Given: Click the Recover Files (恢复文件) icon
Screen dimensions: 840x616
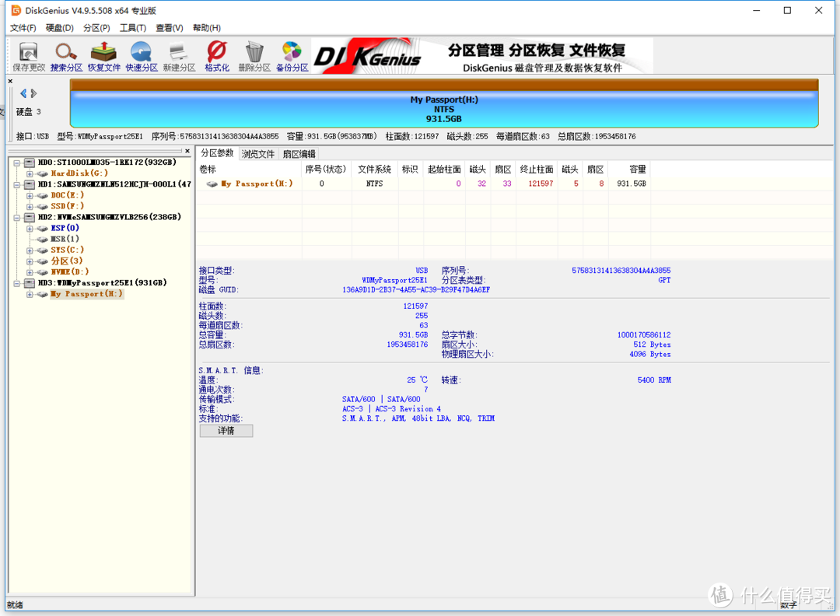Looking at the screenshot, I should [104, 56].
